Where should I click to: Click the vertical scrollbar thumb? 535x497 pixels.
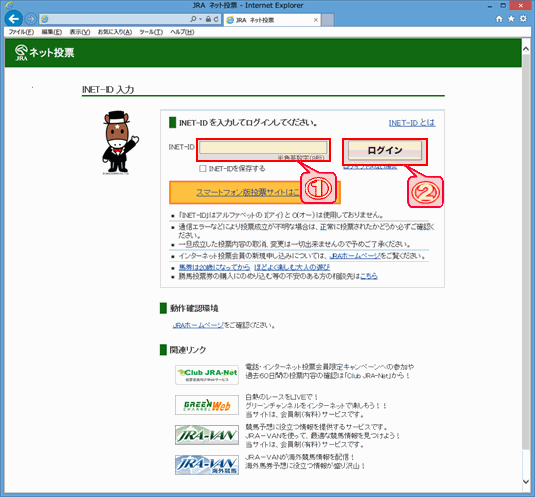(526, 252)
